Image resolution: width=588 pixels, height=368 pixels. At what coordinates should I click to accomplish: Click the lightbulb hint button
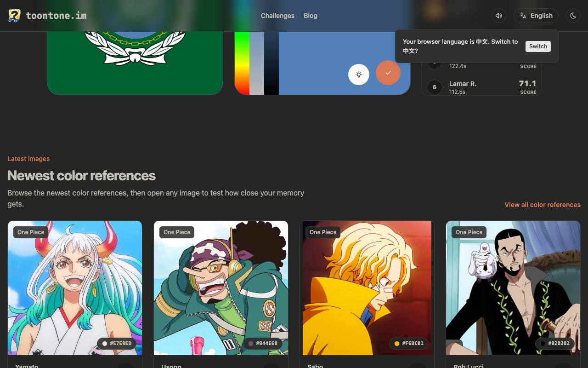coord(359,75)
